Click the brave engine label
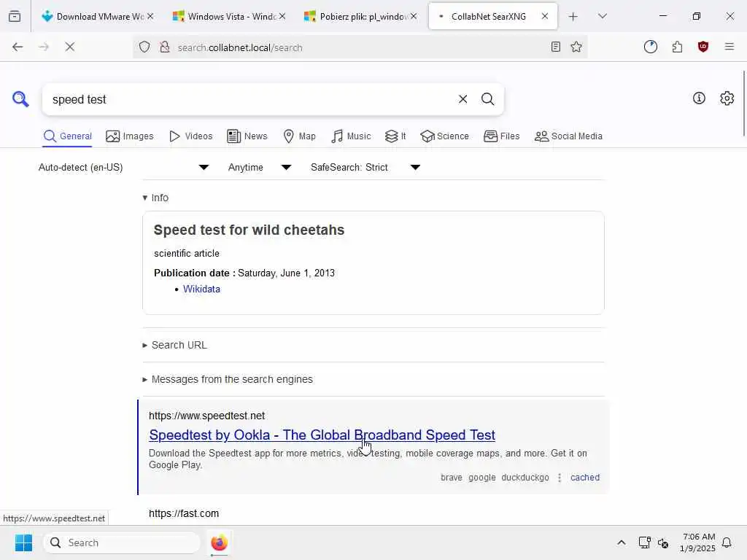The height and width of the screenshot is (560, 747). [x=451, y=477]
